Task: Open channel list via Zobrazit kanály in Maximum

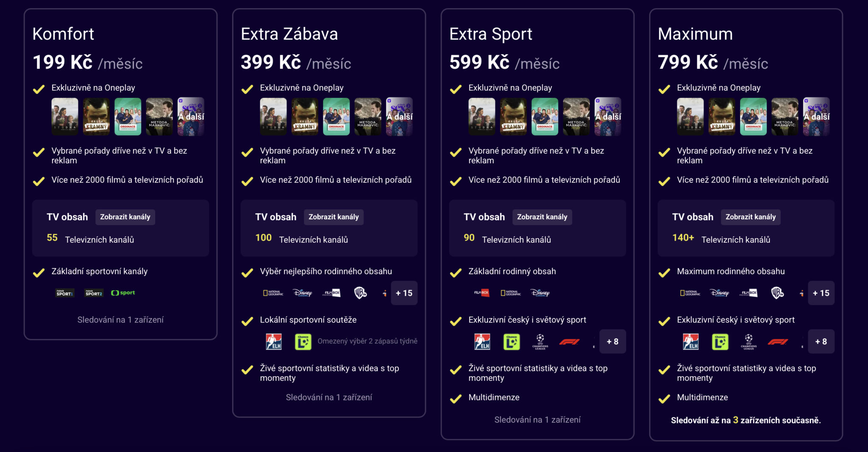Action: (751, 217)
